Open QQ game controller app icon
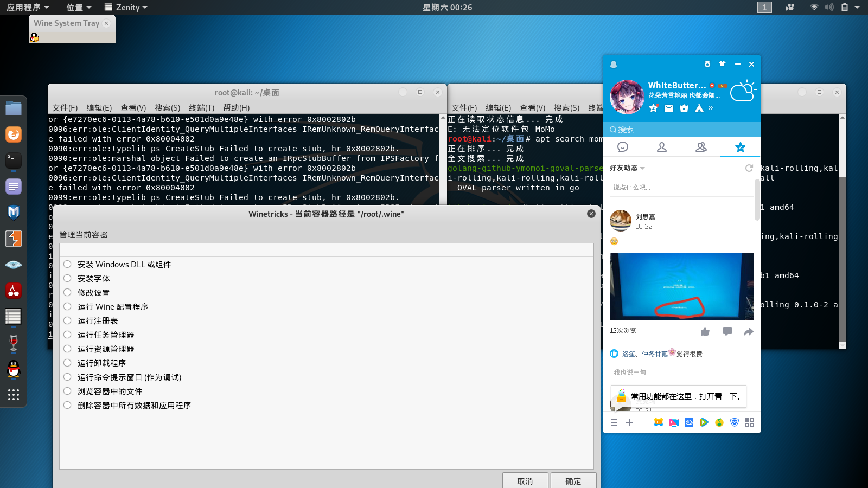 (x=659, y=422)
